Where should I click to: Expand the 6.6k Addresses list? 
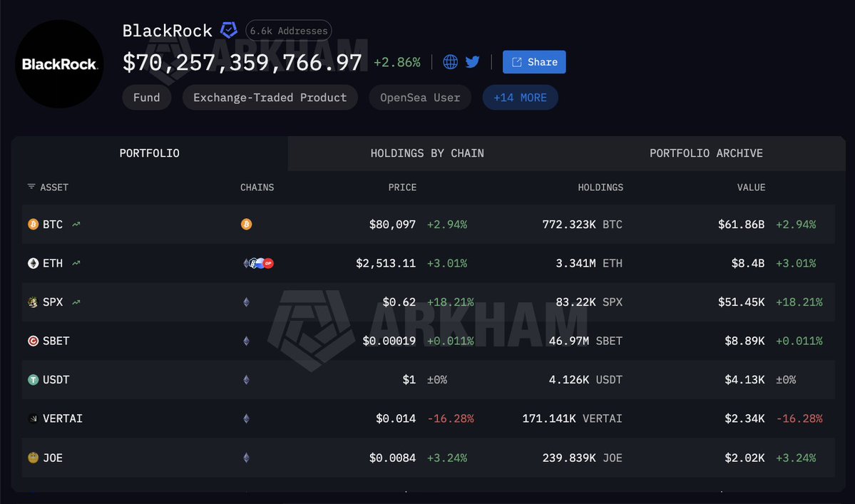click(289, 31)
